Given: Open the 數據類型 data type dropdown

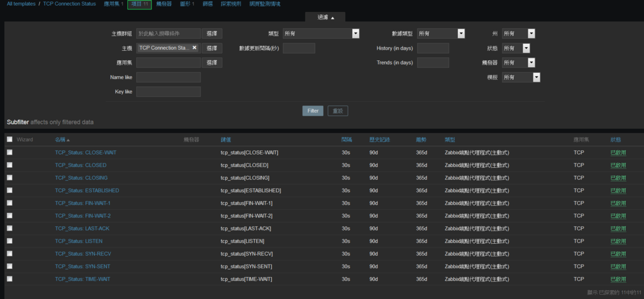Looking at the screenshot, I should click(441, 34).
